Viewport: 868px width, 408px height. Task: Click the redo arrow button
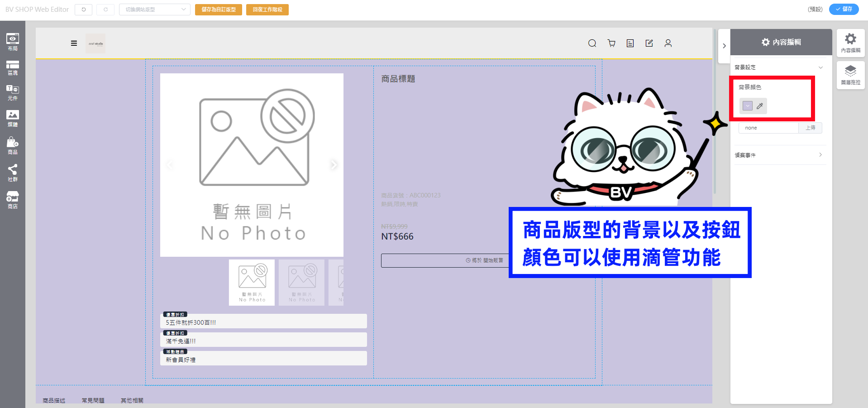tap(105, 10)
